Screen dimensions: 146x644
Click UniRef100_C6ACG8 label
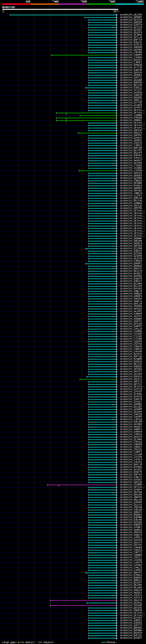point(131,414)
